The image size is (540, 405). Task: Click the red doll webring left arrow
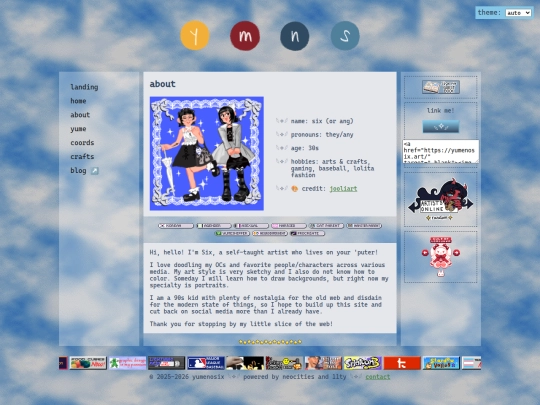point(425,253)
